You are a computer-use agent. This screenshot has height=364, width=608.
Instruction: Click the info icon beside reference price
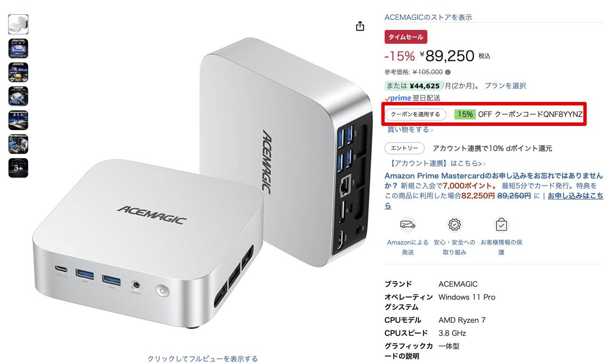(x=448, y=73)
